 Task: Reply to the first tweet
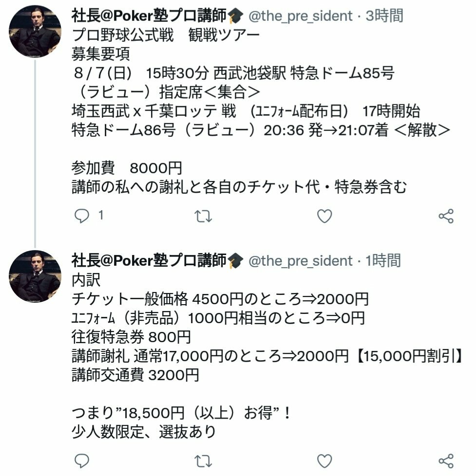click(x=82, y=216)
